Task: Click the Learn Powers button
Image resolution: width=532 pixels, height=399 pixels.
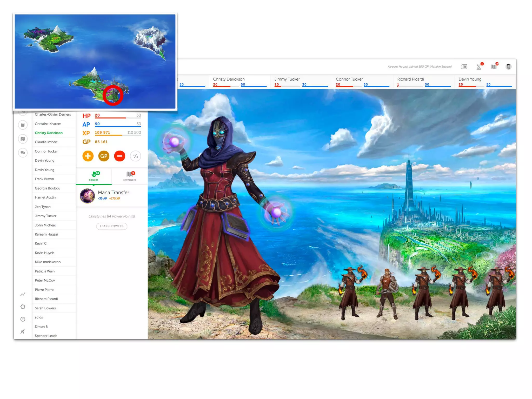Action: [112, 226]
